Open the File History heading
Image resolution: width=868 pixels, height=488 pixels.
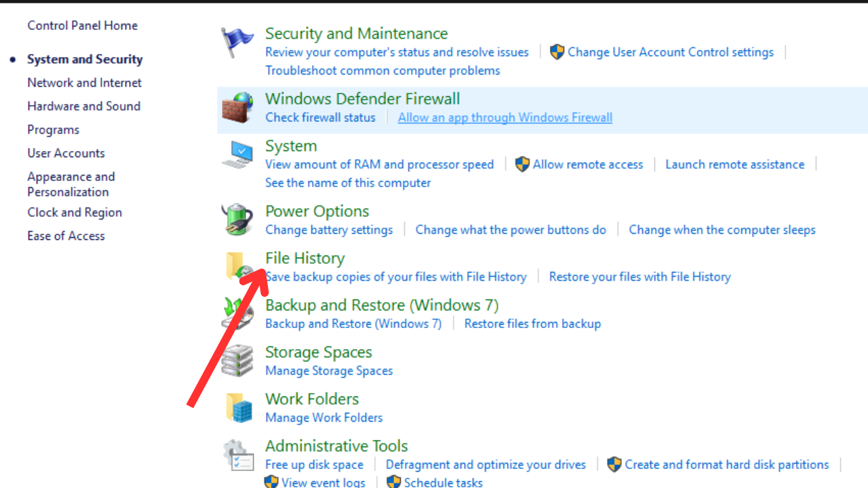tap(305, 258)
